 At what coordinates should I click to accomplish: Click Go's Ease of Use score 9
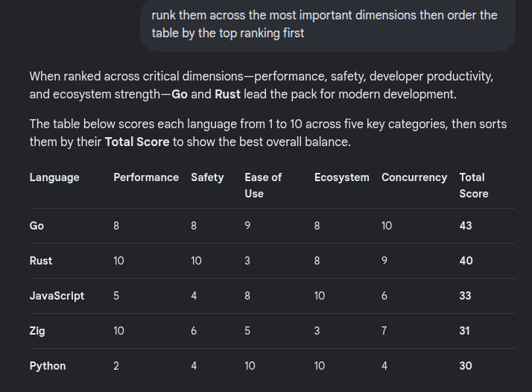[247, 226]
